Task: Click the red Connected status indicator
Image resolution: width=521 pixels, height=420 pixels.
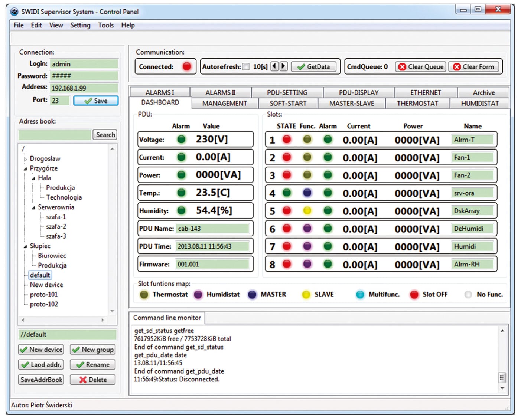Action: tap(186, 66)
